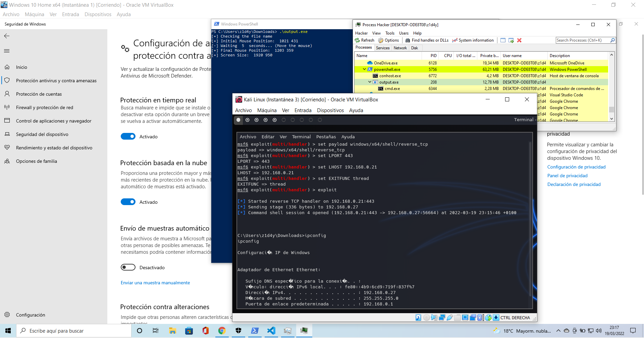Click Enviar una muestra manualmente link
The height and width of the screenshot is (338, 644).
tap(155, 283)
